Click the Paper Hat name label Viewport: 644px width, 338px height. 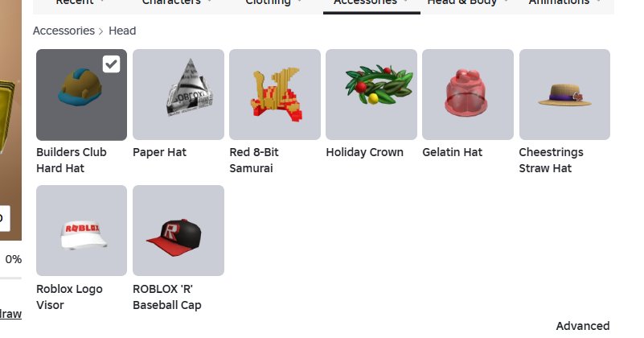159,153
